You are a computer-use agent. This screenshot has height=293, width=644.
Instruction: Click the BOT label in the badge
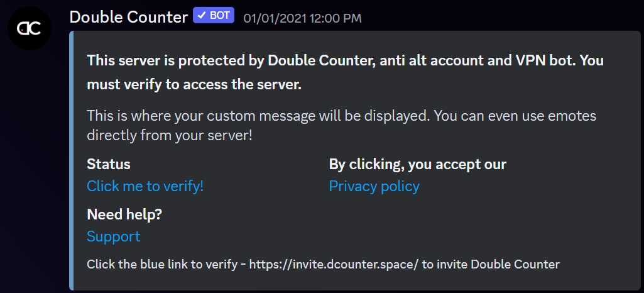point(220,15)
